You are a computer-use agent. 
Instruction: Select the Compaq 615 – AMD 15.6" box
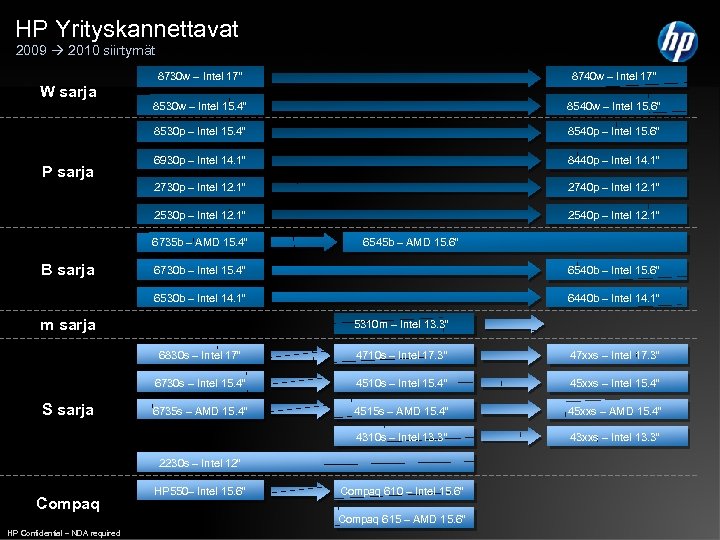[404, 518]
